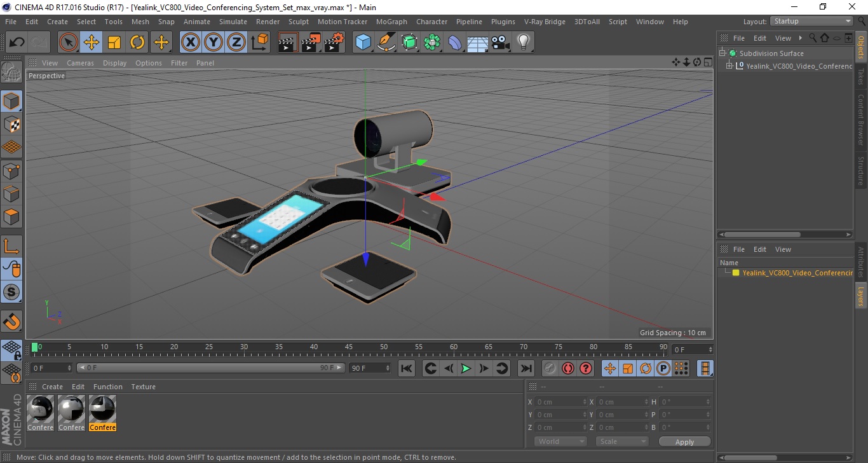Toggle Y axis lock
868x463 pixels.
point(214,43)
